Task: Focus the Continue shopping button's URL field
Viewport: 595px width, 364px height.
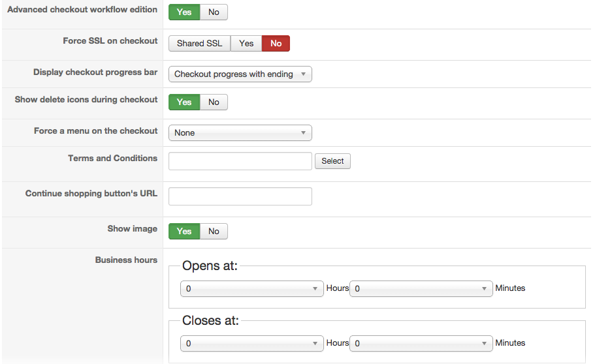Action: (x=240, y=196)
